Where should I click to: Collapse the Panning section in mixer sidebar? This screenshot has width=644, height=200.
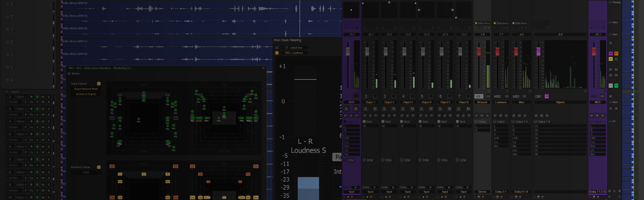(610, 2)
